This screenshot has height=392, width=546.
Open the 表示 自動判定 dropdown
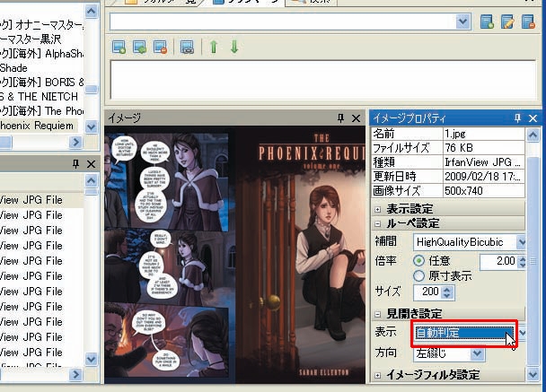pos(522,333)
